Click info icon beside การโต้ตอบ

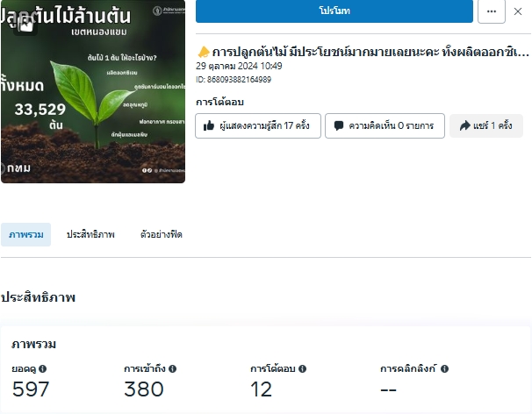(302, 369)
